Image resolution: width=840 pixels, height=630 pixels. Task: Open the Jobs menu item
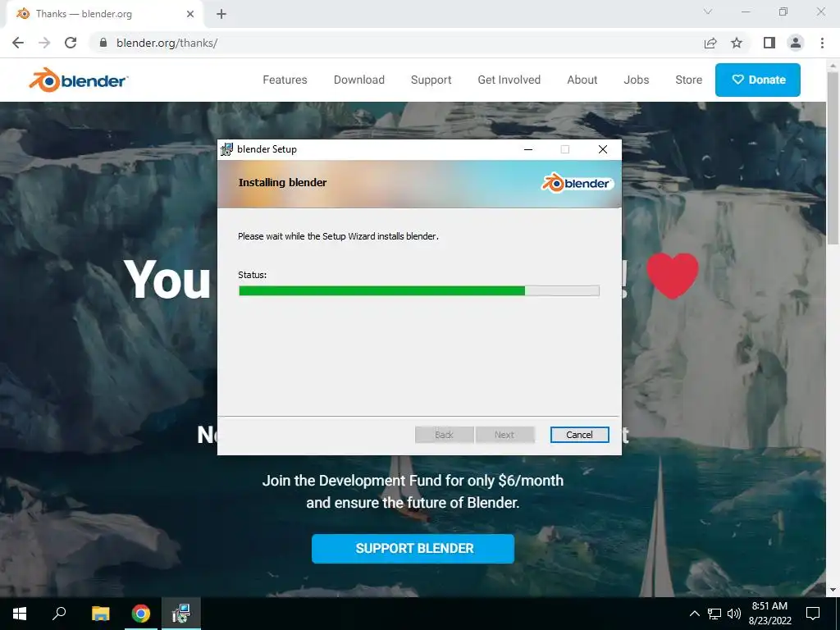coord(637,80)
